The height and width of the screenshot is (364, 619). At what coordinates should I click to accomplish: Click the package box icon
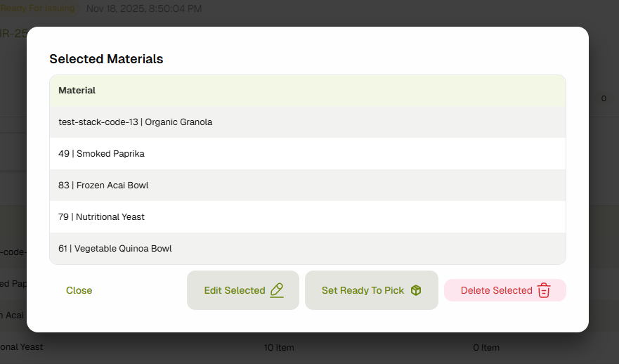(x=416, y=290)
